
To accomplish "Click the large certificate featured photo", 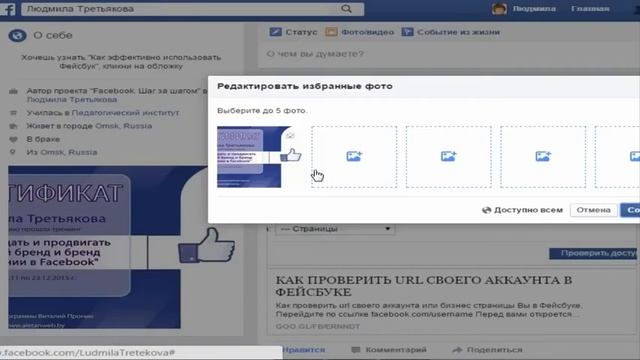I will (x=122, y=247).
